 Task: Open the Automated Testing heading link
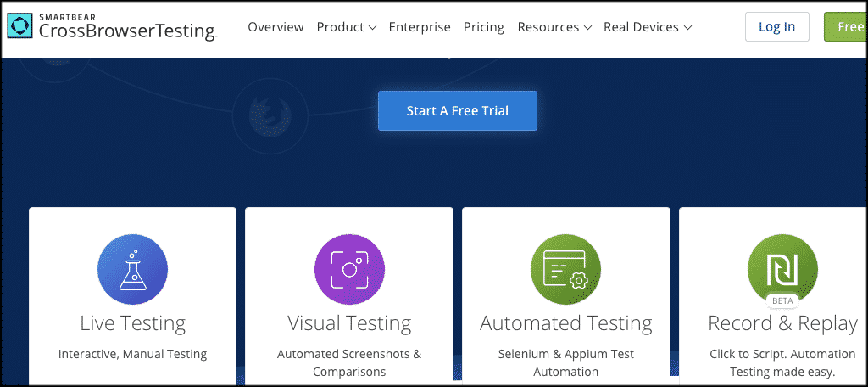565,323
